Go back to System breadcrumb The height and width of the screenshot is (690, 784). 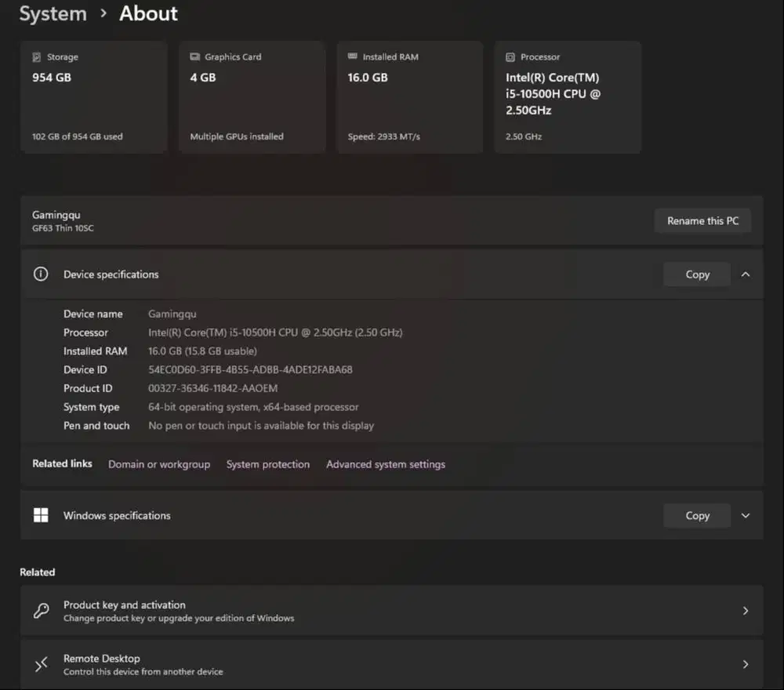(53, 13)
